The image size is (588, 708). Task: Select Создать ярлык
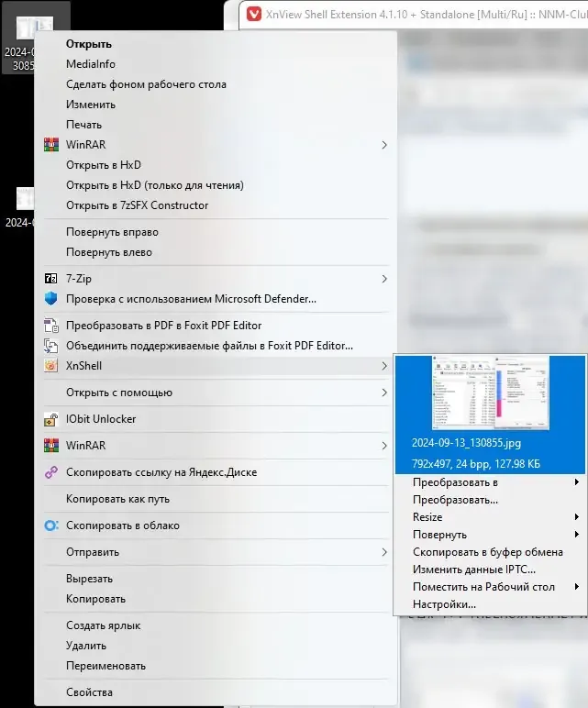tap(216, 625)
